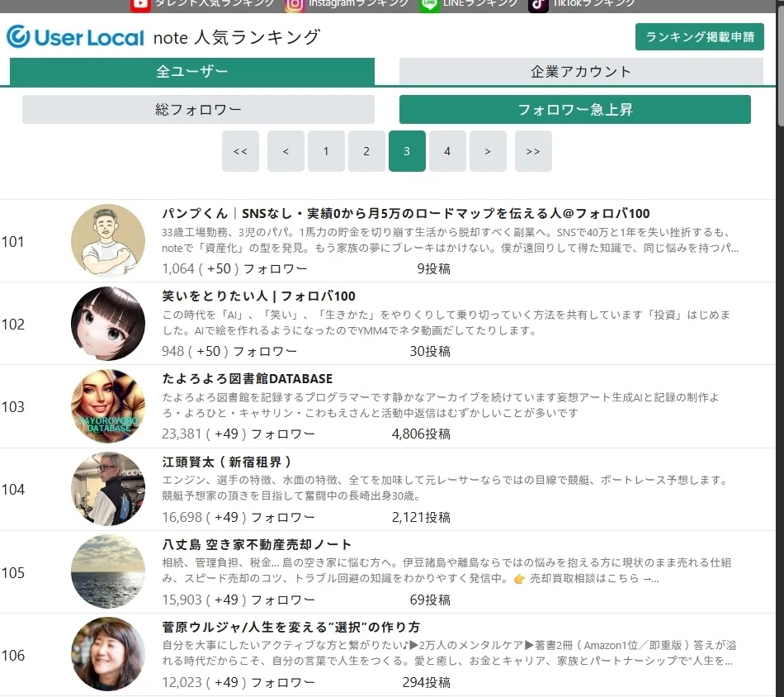Image resolution: width=784 pixels, height=697 pixels.
Task: Open page 2 of the ranking
Action: [x=366, y=151]
